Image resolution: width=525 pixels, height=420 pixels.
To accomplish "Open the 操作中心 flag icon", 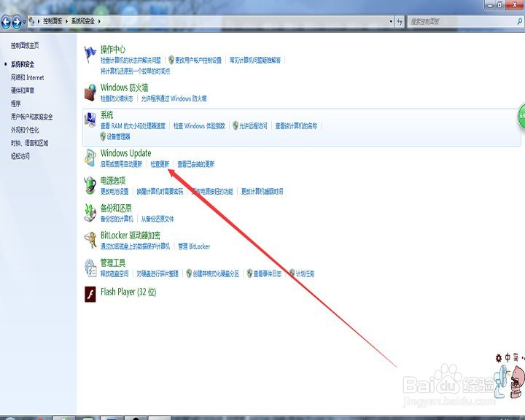I will tap(90, 55).
